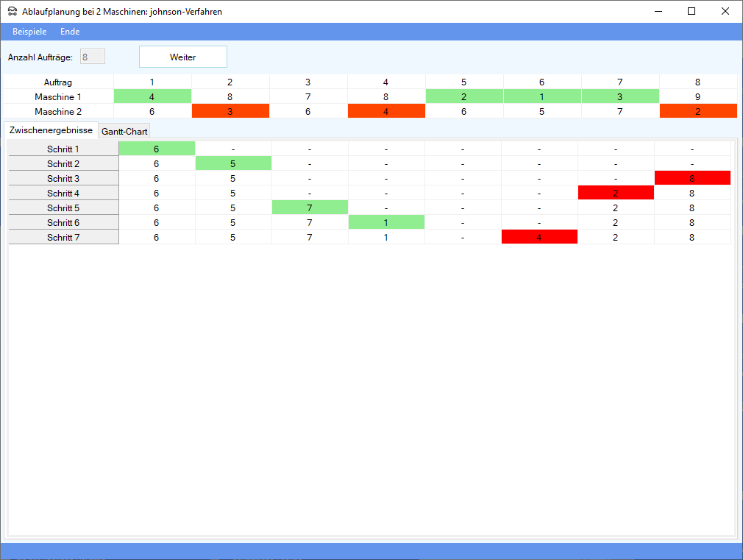Open the Beispiele menu
743x560 pixels.
pyautogui.click(x=29, y=32)
